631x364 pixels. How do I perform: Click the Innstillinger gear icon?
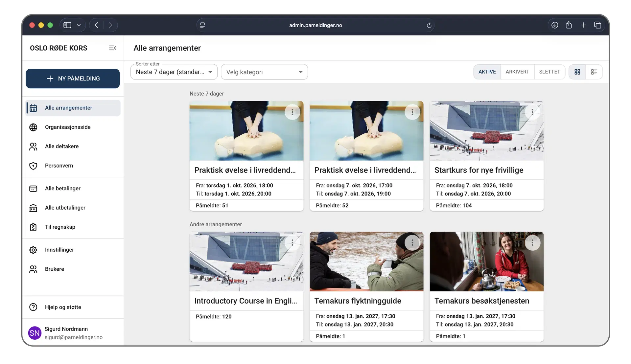pyautogui.click(x=33, y=250)
